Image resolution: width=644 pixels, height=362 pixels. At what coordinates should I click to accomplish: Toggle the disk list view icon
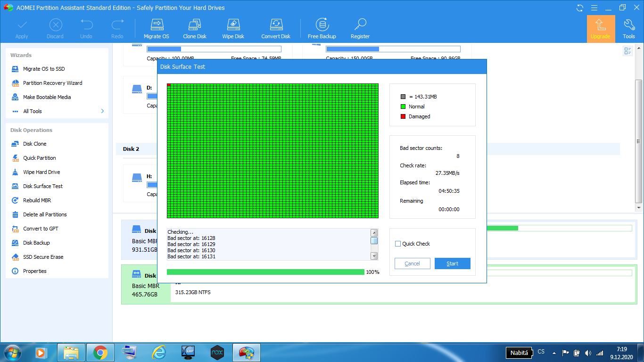(627, 51)
